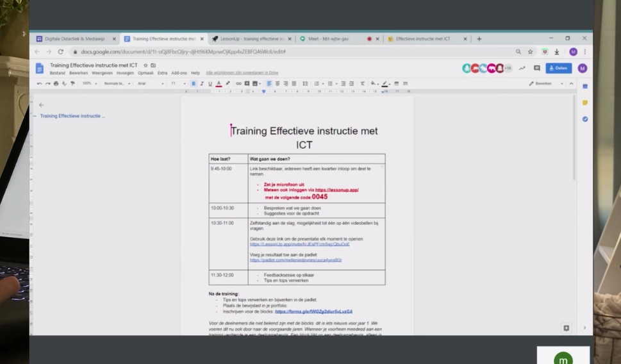Screen dimensions: 621x364
Task: Select outline heading Training Effectieve instructie
Action: (72, 116)
